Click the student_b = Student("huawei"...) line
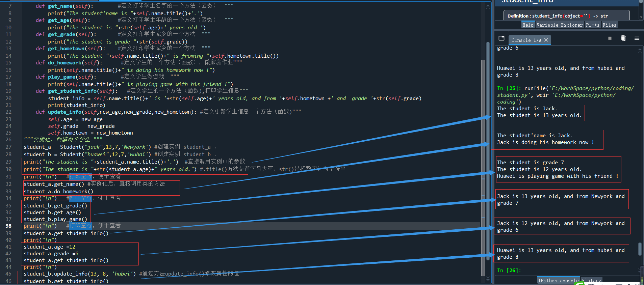 87,154
